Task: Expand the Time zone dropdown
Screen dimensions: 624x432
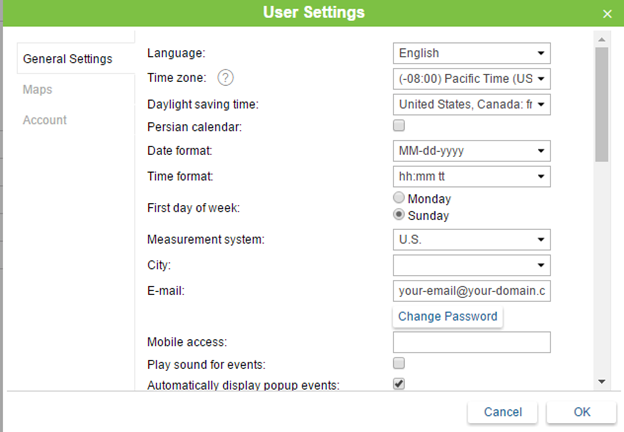Action: coord(471,78)
